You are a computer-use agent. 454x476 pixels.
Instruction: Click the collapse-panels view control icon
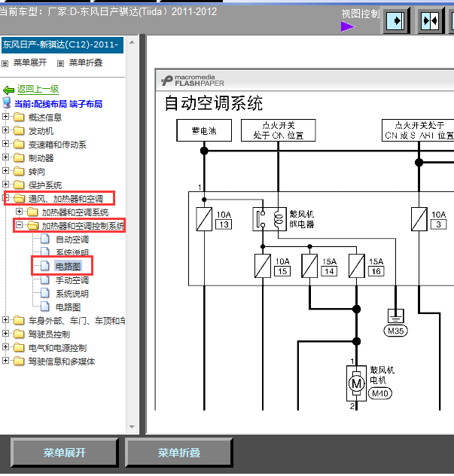[x=431, y=20]
